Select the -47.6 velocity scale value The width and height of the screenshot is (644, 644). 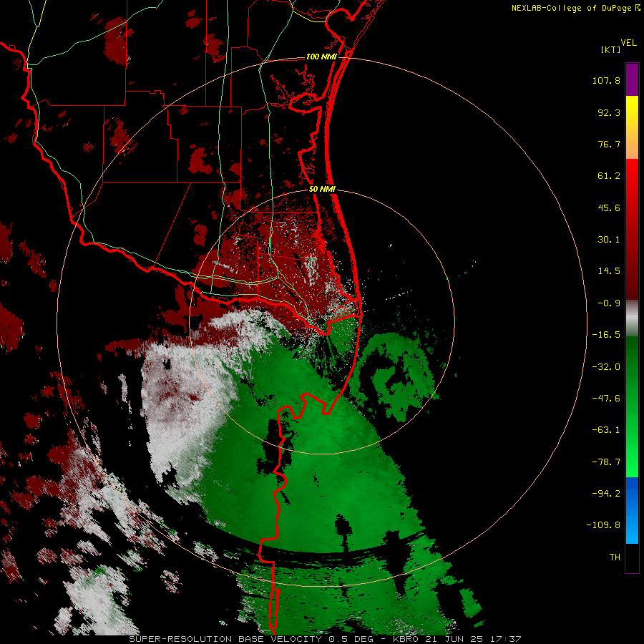(x=606, y=399)
